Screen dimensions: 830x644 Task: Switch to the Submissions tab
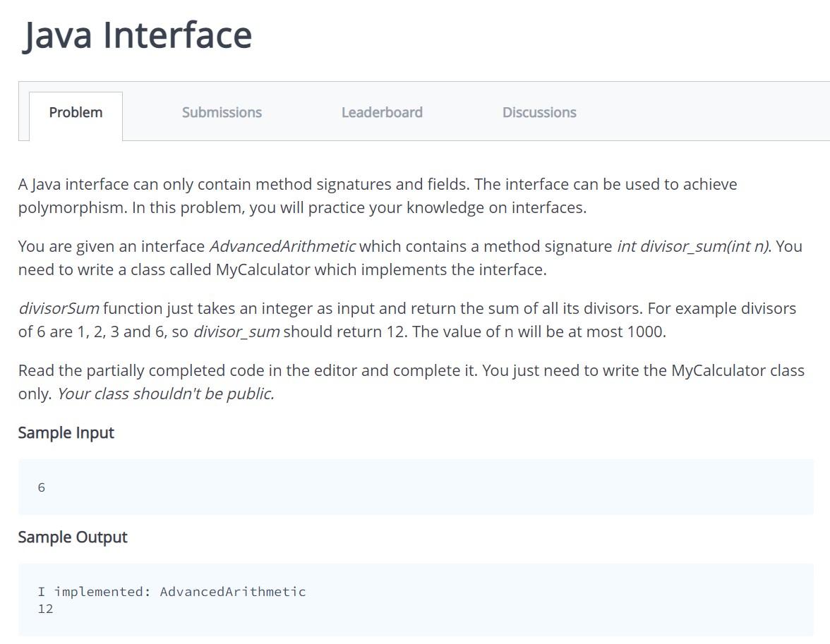coord(222,112)
